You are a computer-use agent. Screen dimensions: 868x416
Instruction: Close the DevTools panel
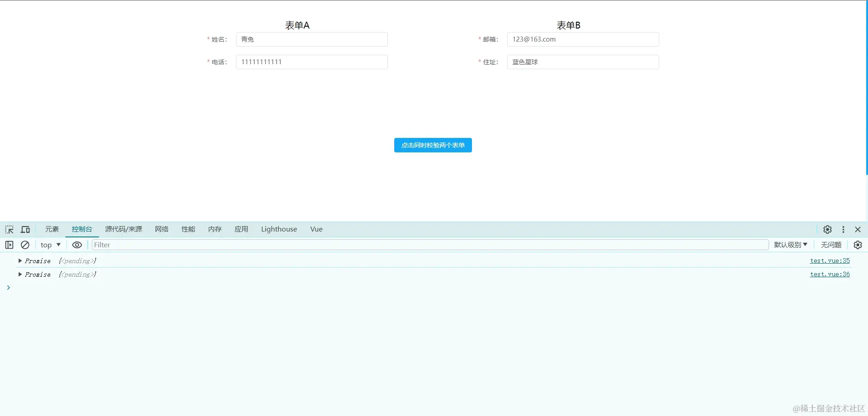tap(858, 229)
